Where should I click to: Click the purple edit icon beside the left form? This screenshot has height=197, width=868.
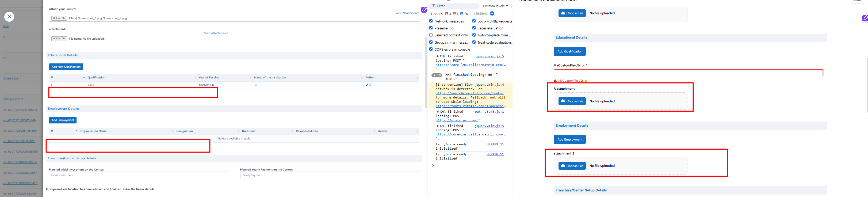pos(424,10)
